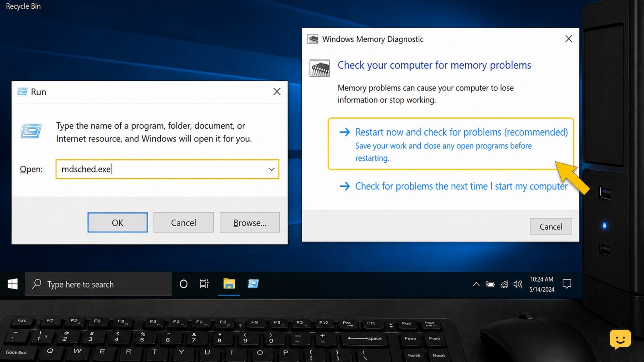Click the Check your computer for memory problems heading

point(434,65)
